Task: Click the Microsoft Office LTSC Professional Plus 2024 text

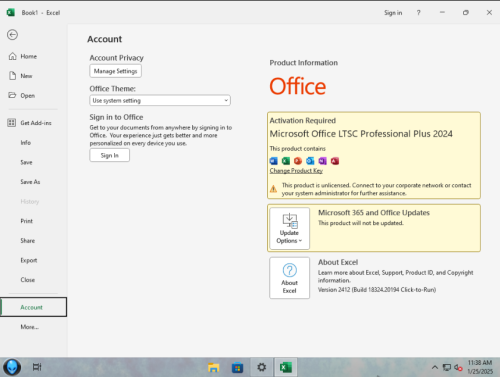Action: click(x=361, y=134)
